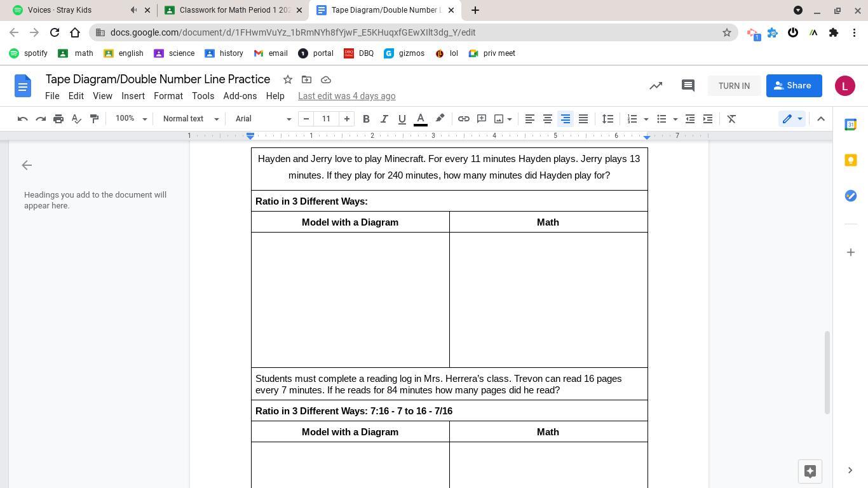Viewport: 868px width, 488px height.
Task: Expand image insert options arrow
Action: (510, 119)
